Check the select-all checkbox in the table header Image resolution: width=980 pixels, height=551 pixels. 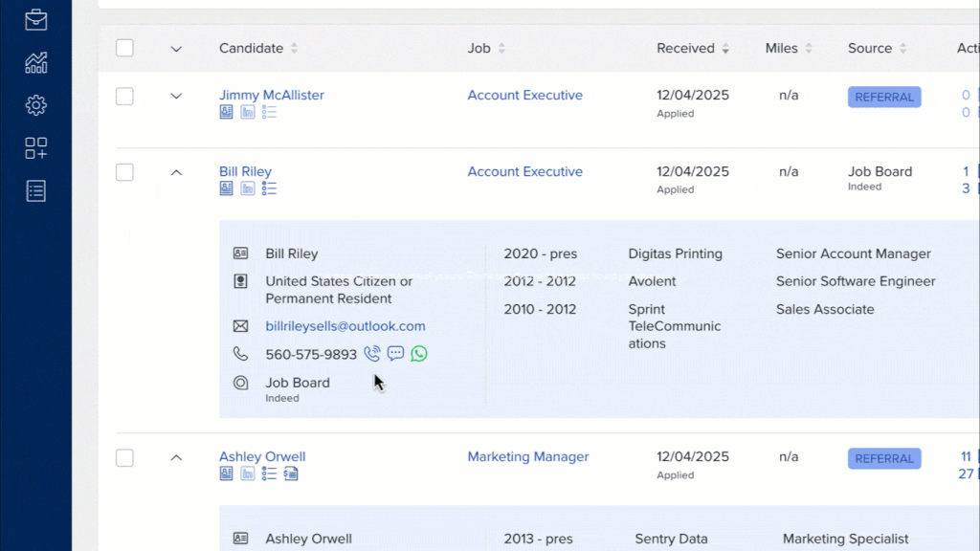click(124, 48)
